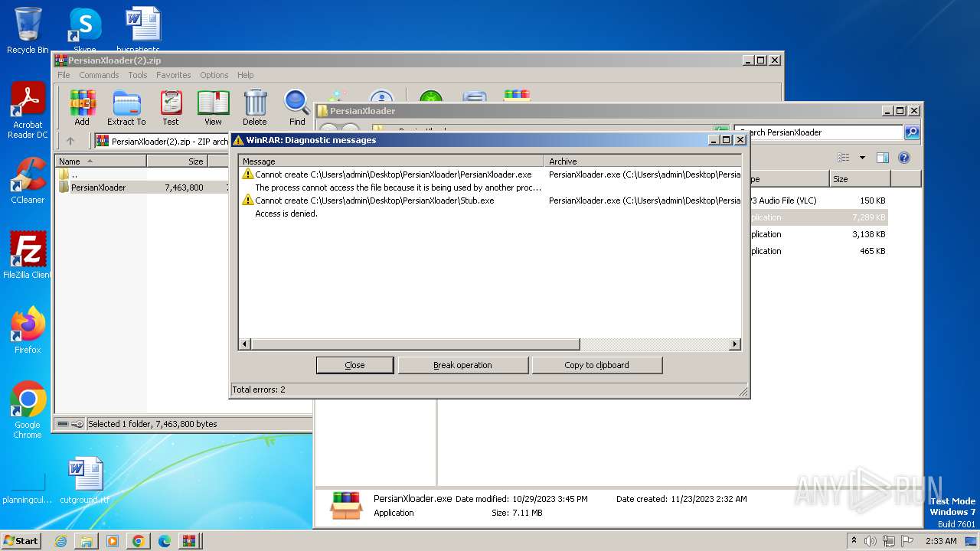Image resolution: width=980 pixels, height=551 pixels.
Task: Sort by Message column header
Action: pos(391,161)
